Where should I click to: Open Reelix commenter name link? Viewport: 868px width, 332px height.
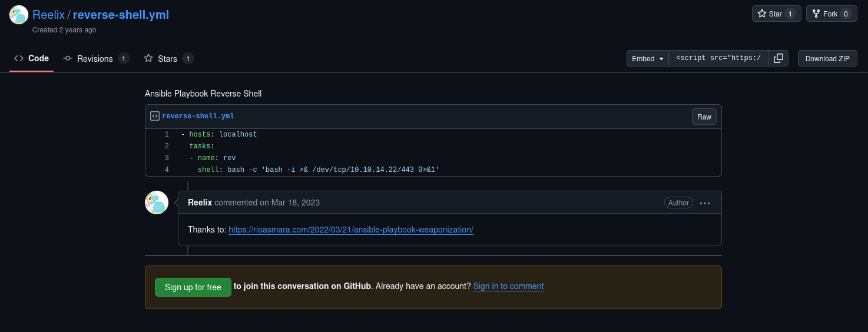(200, 202)
